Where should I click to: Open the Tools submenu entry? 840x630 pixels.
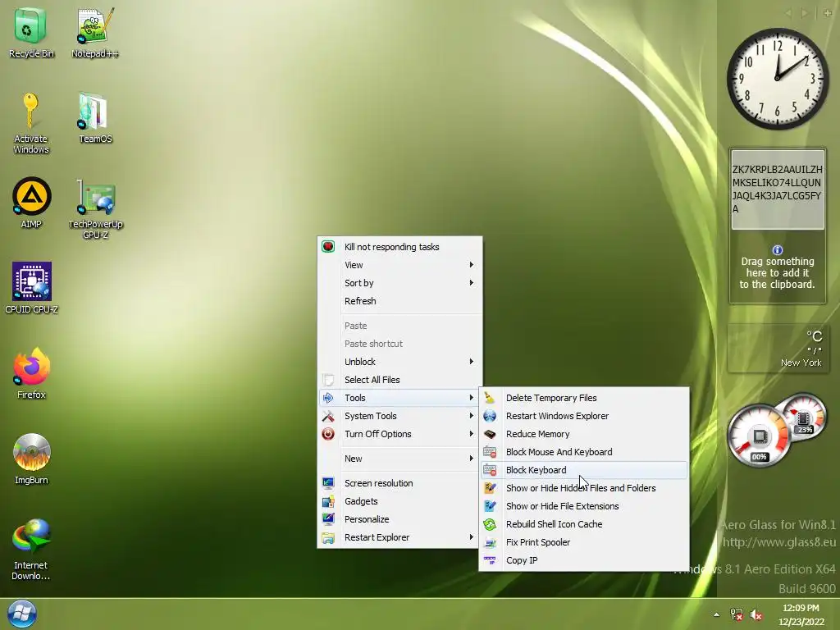(400, 398)
